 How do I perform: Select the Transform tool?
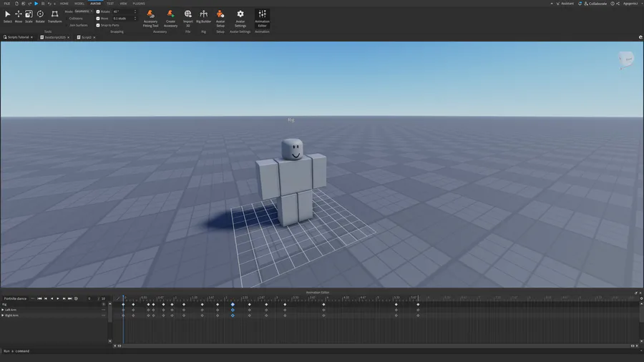[x=54, y=16]
